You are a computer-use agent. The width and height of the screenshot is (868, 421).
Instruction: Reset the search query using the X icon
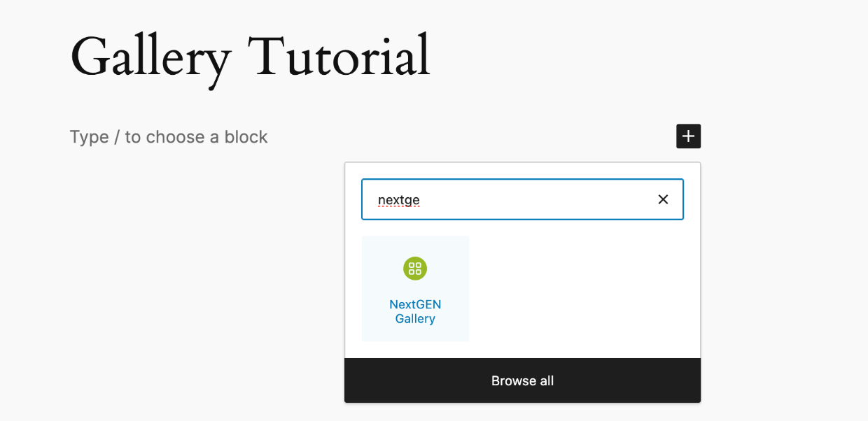[663, 199]
